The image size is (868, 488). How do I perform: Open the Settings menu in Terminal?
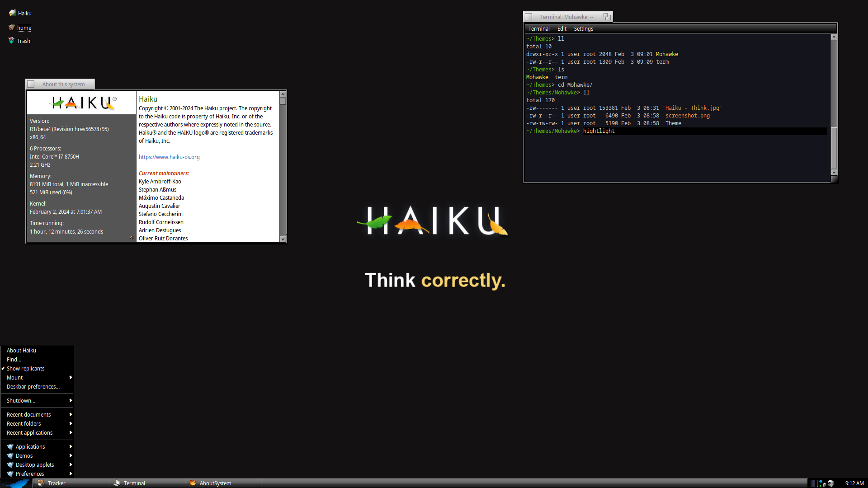583,28
